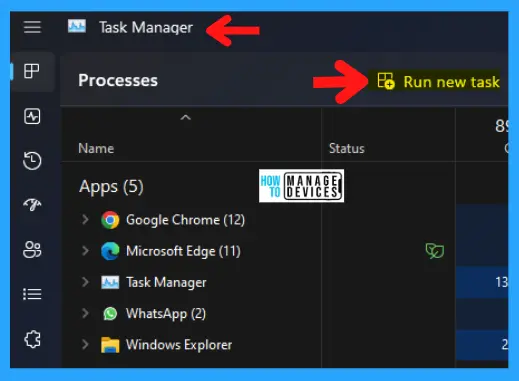Click the Microsoft Edge app icon
The height and width of the screenshot is (381, 519).
(x=110, y=251)
